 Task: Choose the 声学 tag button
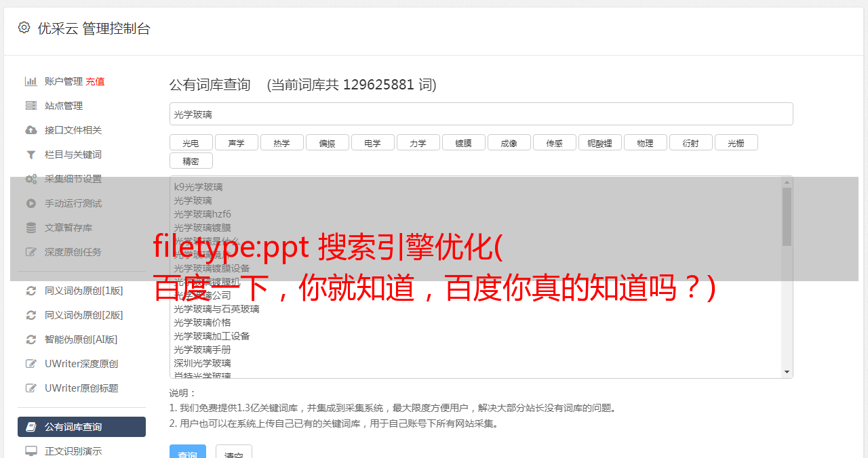tap(236, 142)
